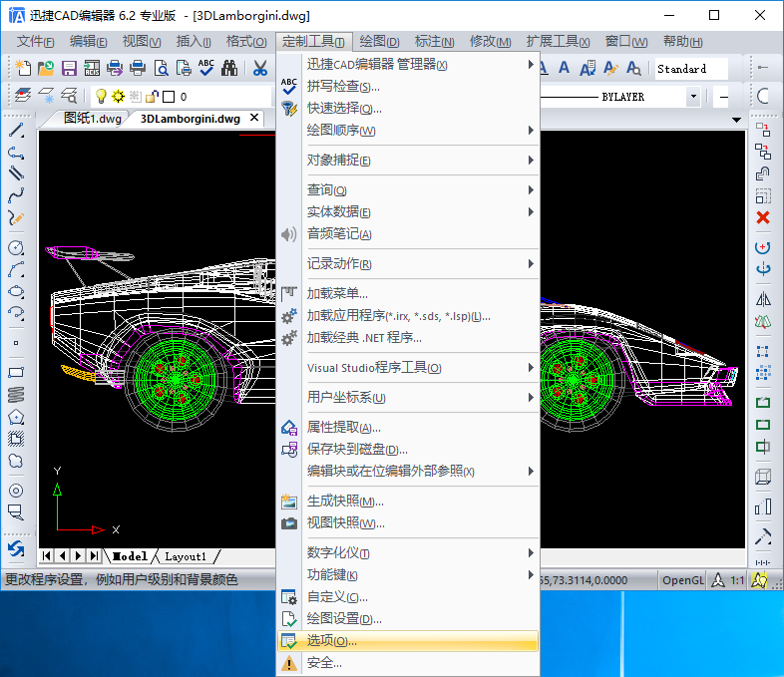
Task: Click the purple Save disk icon
Action: [x=69, y=68]
